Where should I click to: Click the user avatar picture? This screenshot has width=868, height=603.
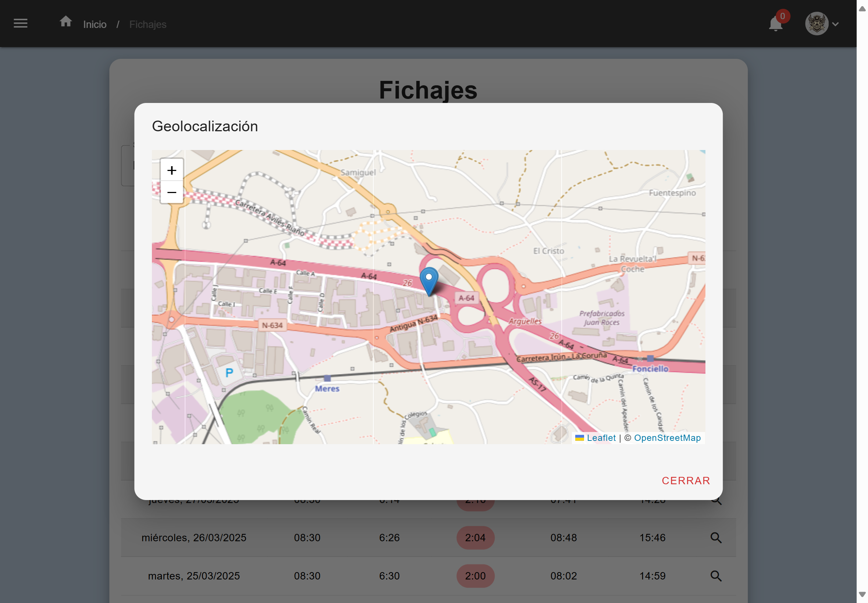[816, 24]
